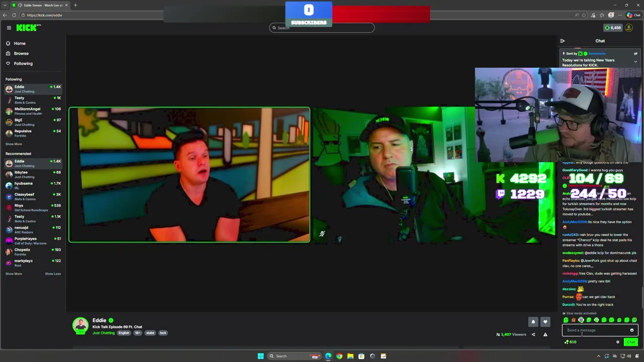Image resolution: width=644 pixels, height=362 pixels.
Task: Open Testy in the Following list
Action: (x=33, y=100)
